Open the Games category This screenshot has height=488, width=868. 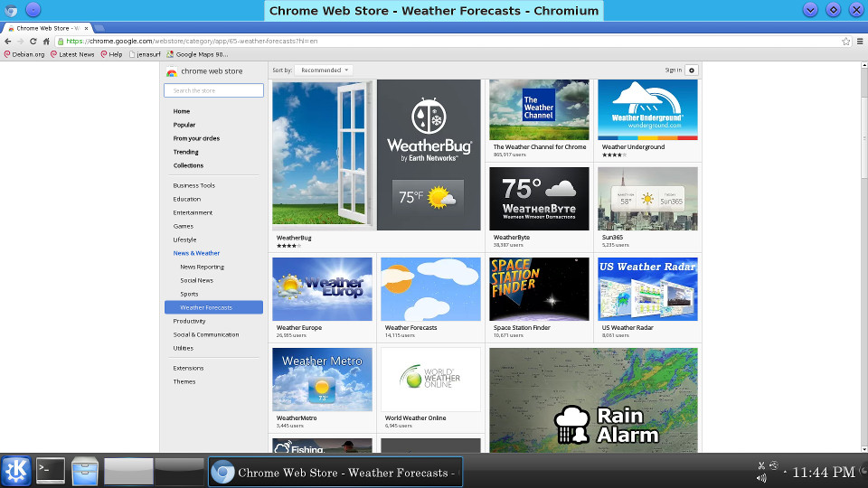(184, 226)
